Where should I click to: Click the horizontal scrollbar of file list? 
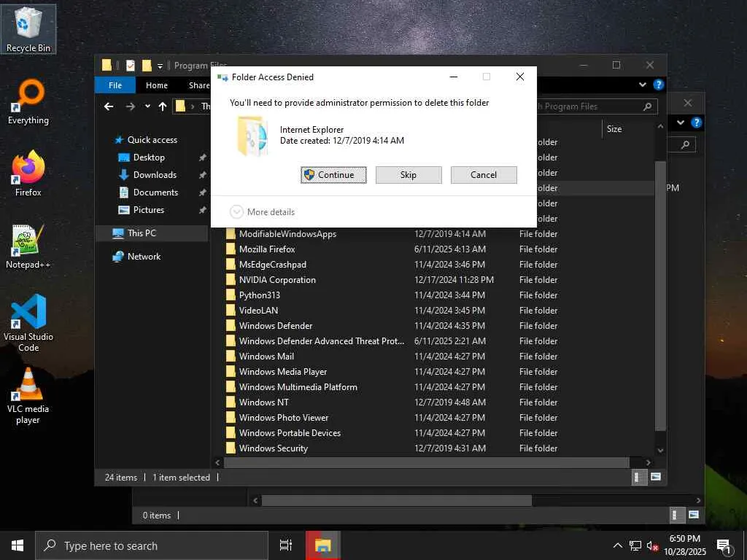click(x=426, y=462)
